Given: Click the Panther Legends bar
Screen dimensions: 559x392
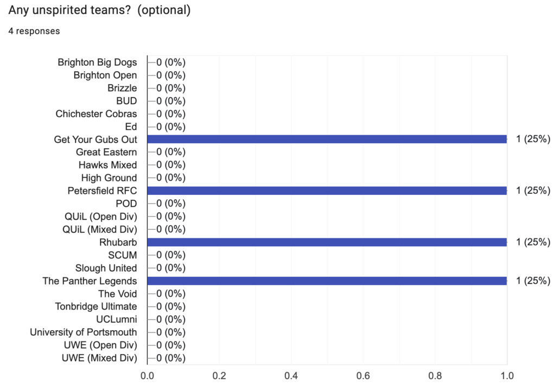Looking at the screenshot, I should [327, 281].
